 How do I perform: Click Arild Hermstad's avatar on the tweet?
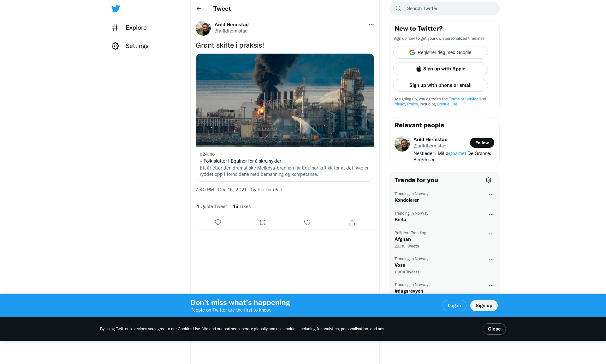click(x=203, y=28)
